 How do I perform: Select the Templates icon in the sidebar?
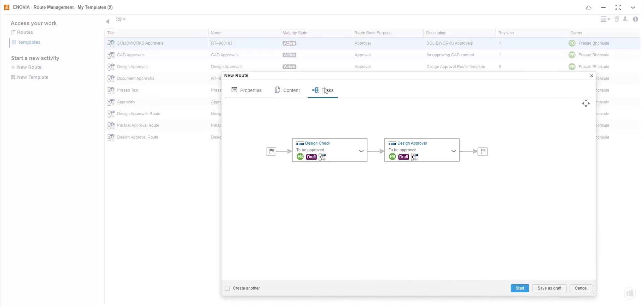14,42
